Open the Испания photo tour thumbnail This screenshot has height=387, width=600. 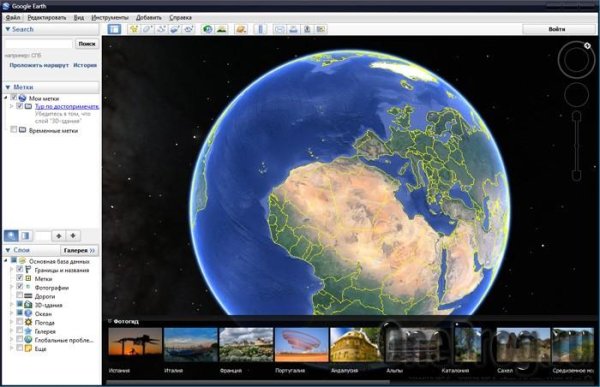tap(135, 345)
